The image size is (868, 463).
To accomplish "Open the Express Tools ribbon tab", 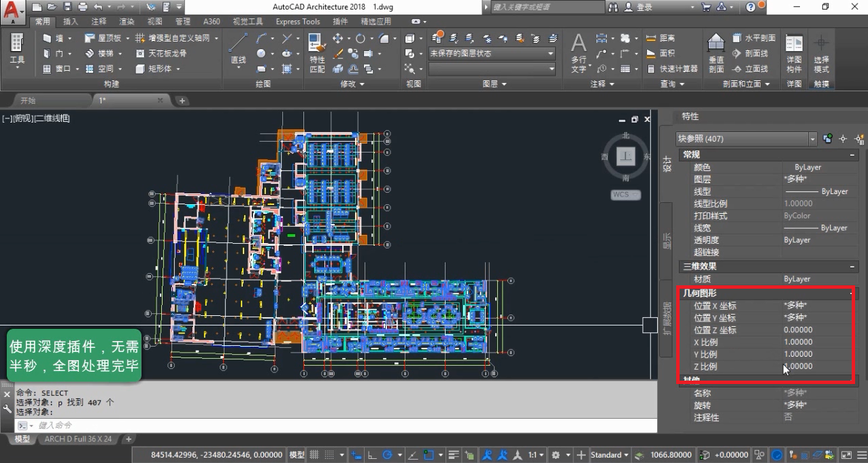I will point(298,21).
